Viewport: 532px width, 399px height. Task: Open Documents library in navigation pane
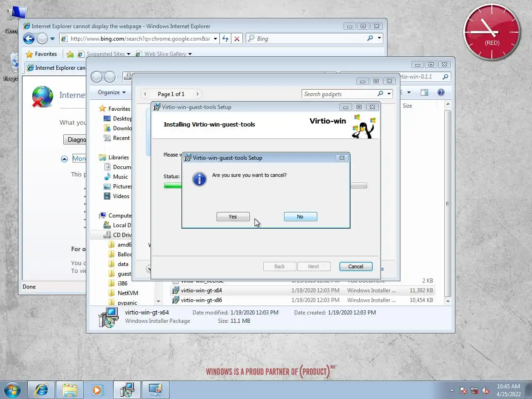(x=117, y=167)
